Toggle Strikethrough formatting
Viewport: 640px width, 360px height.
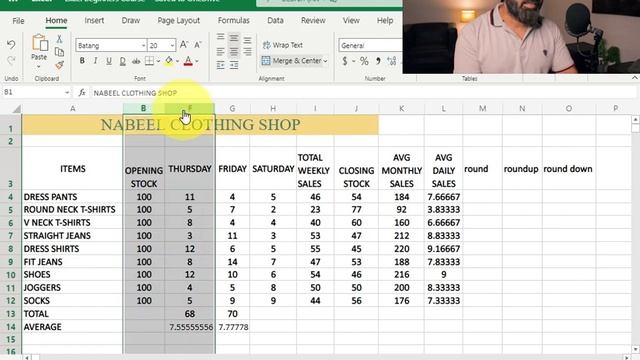click(136, 61)
